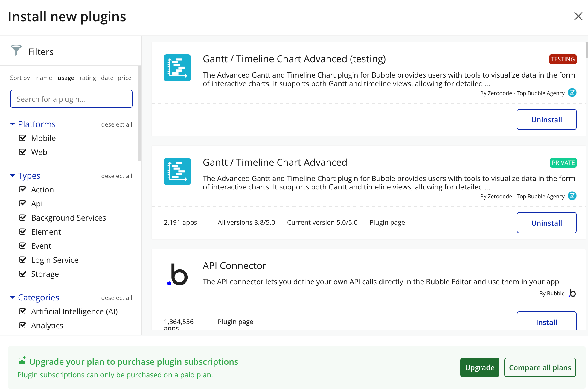The height and width of the screenshot is (389, 588).
Task: Toggle the Background Services type checkbox
Action: click(x=23, y=218)
